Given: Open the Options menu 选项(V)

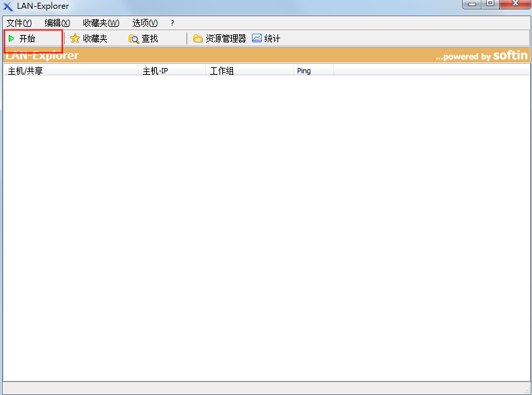Looking at the screenshot, I should point(145,23).
